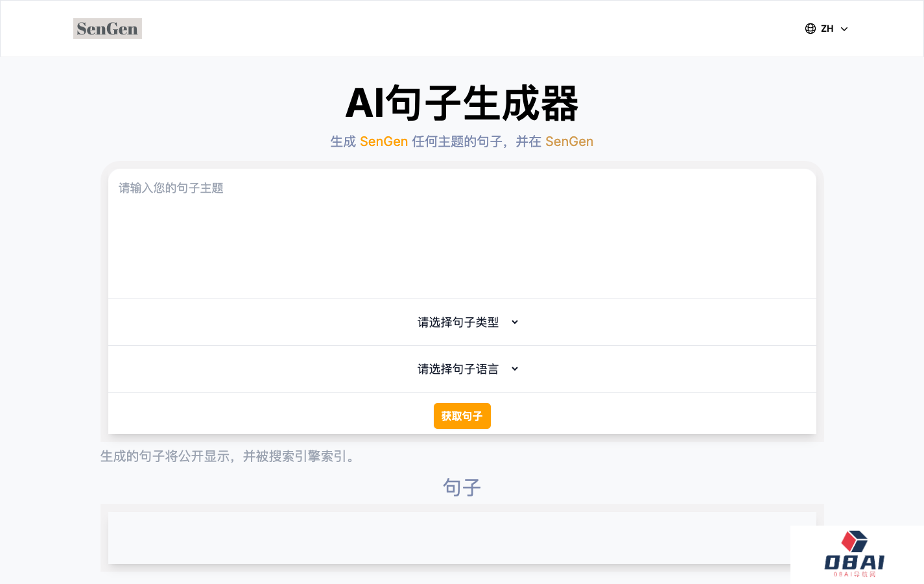Click the small OBAI导航网 caption
The width and height of the screenshot is (924, 584).
pos(855,574)
